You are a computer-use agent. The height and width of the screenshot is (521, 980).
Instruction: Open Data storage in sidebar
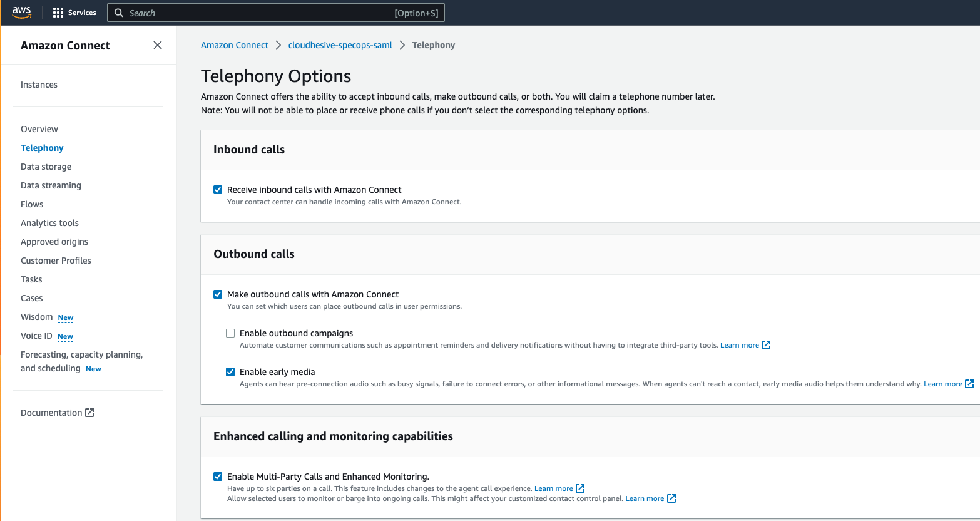[46, 167]
